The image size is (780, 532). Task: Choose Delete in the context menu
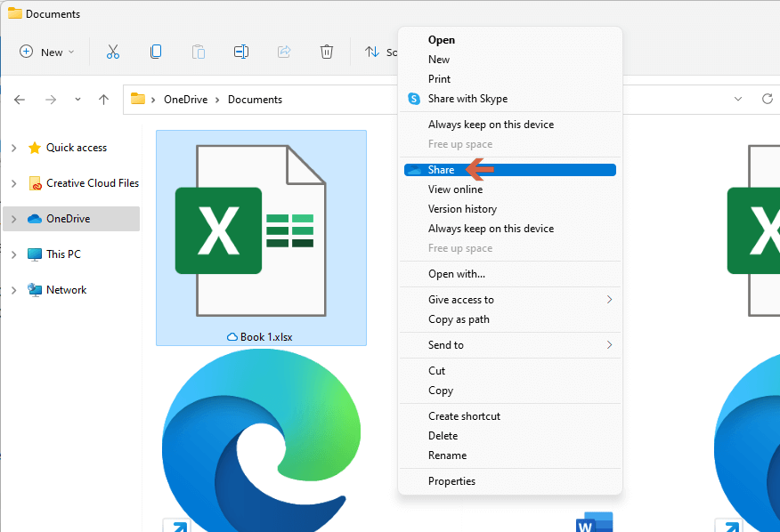[510, 436]
